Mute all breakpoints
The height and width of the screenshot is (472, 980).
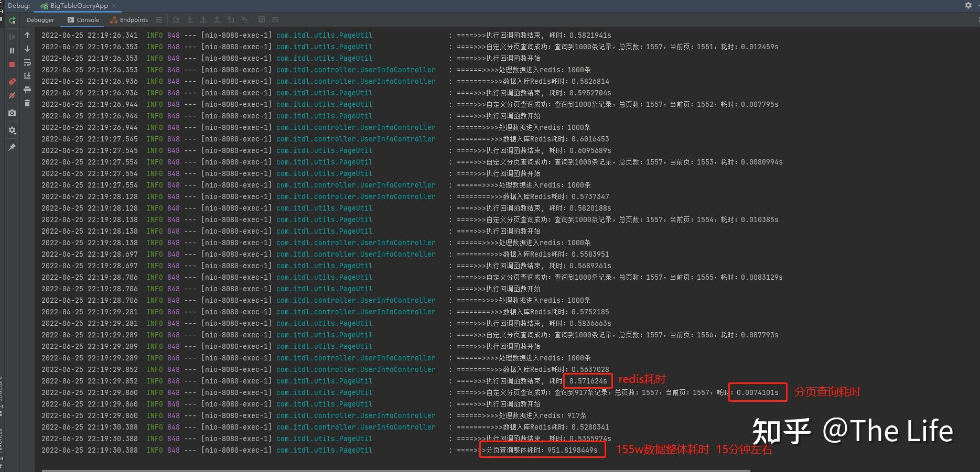click(12, 95)
